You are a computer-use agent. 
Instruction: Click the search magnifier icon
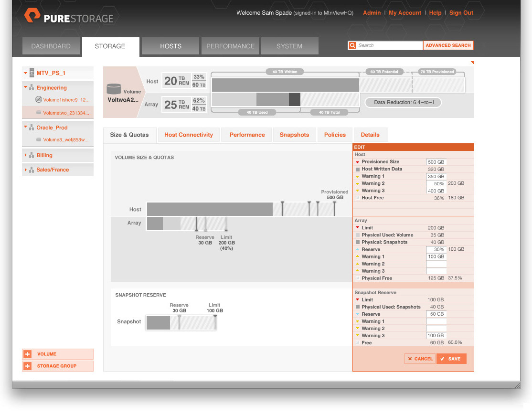(x=352, y=45)
